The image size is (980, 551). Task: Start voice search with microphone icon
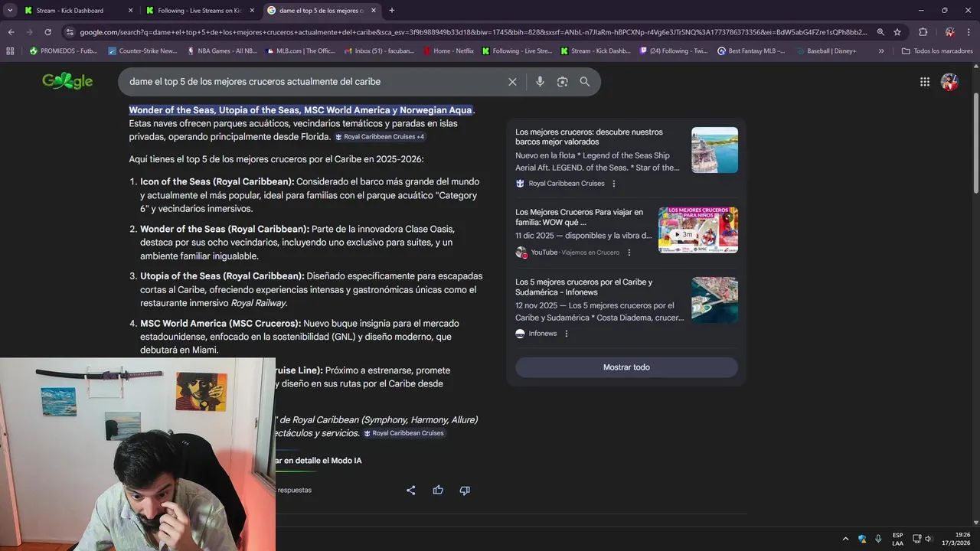[x=540, y=82]
